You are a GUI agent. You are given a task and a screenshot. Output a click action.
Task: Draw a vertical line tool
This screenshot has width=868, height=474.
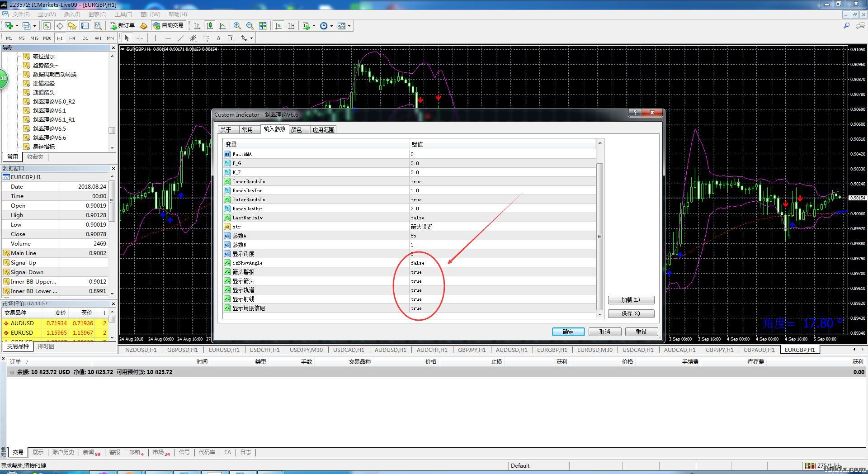point(155,38)
